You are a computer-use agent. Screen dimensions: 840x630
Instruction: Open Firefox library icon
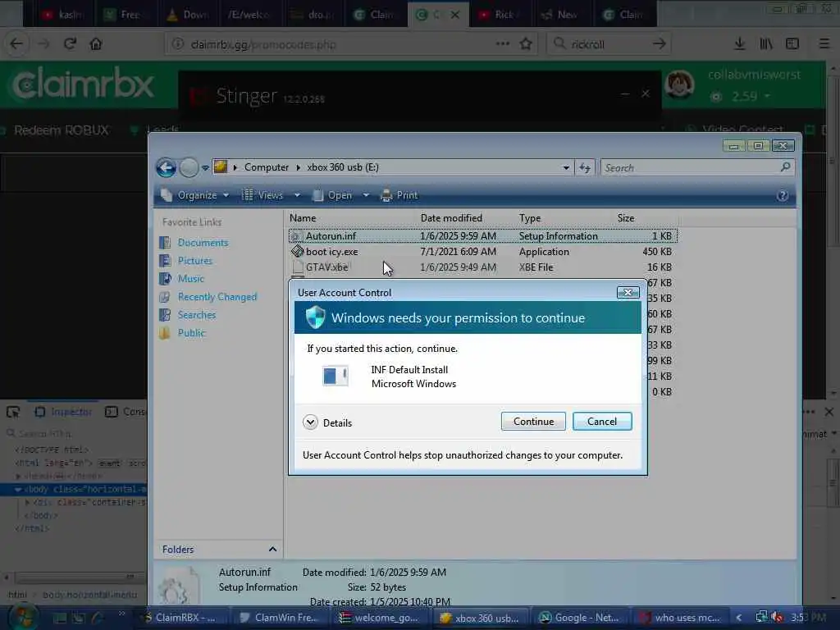click(x=766, y=44)
